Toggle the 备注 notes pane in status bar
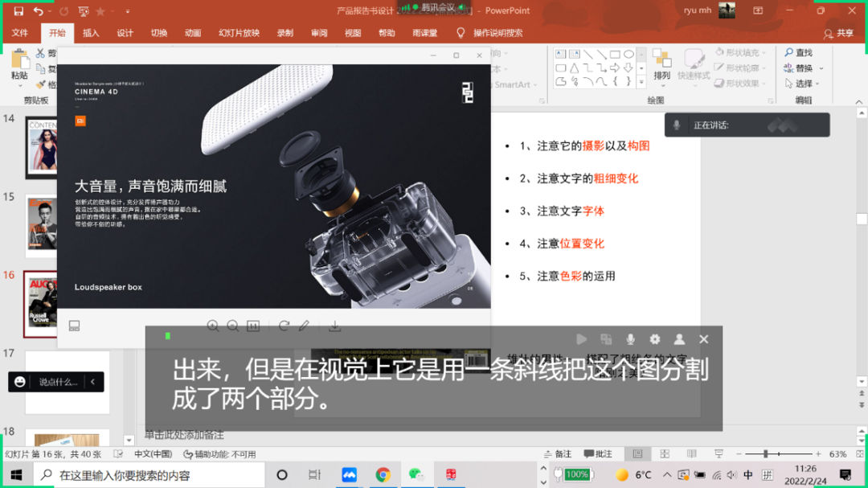The height and width of the screenshot is (488, 868). (558, 454)
